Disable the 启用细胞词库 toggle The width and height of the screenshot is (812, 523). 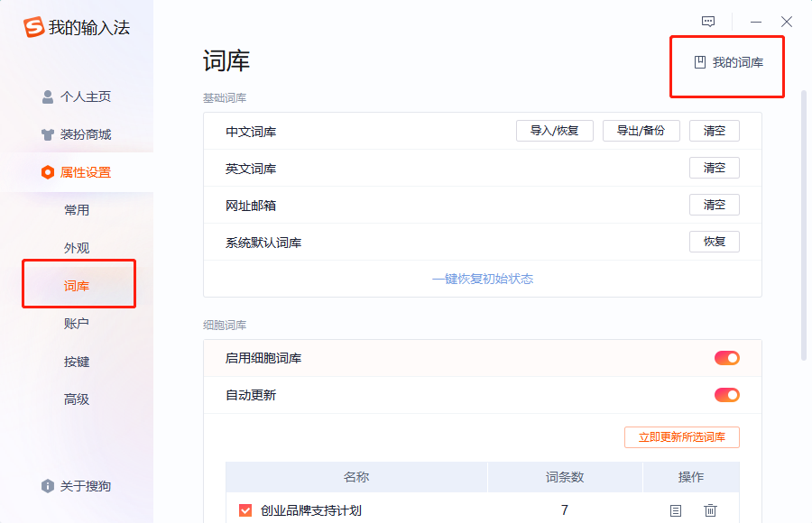[726, 358]
